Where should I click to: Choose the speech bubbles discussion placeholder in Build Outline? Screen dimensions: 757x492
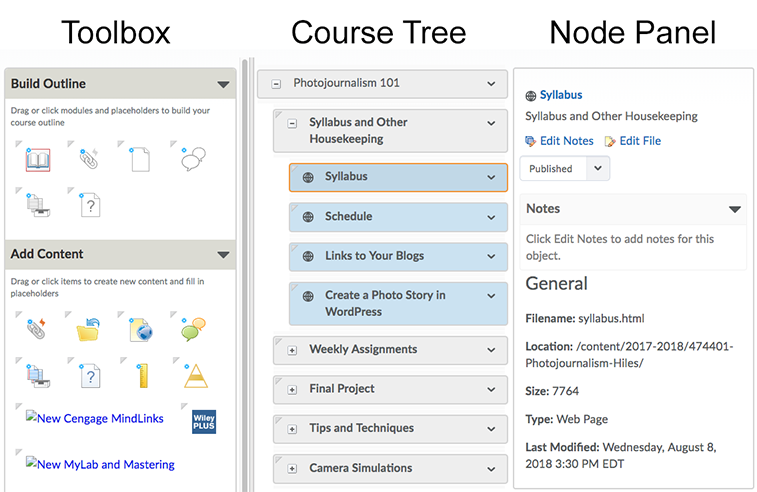pos(192,159)
